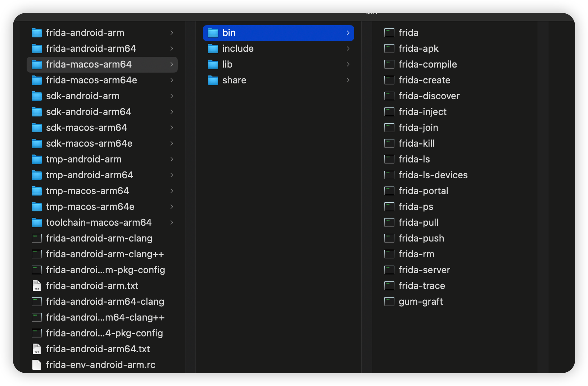Click the frida-apk executable icon

(x=389, y=49)
